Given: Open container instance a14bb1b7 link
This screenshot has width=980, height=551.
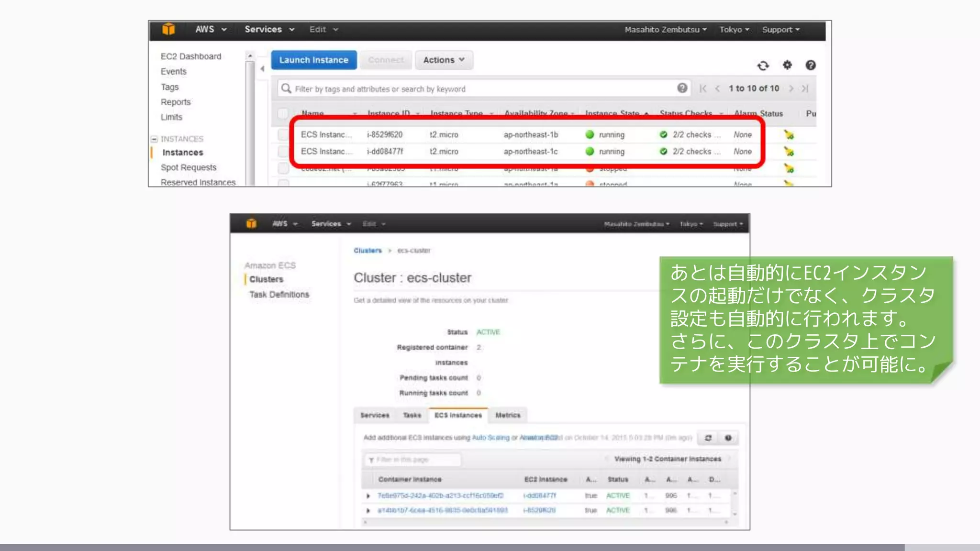Looking at the screenshot, I should click(443, 511).
